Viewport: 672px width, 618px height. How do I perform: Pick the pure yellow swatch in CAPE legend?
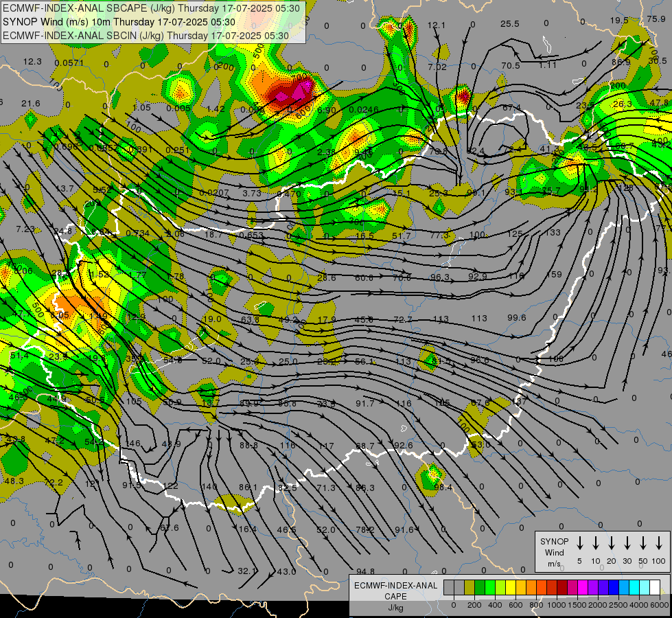click(511, 588)
